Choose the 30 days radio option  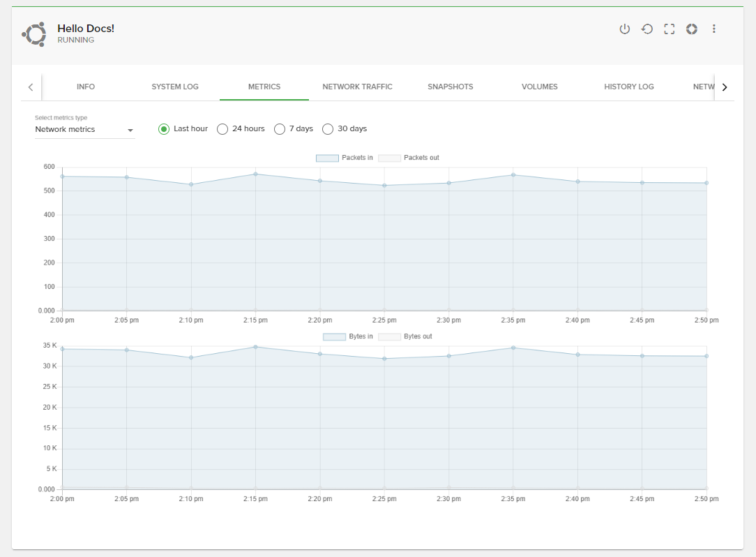point(328,129)
